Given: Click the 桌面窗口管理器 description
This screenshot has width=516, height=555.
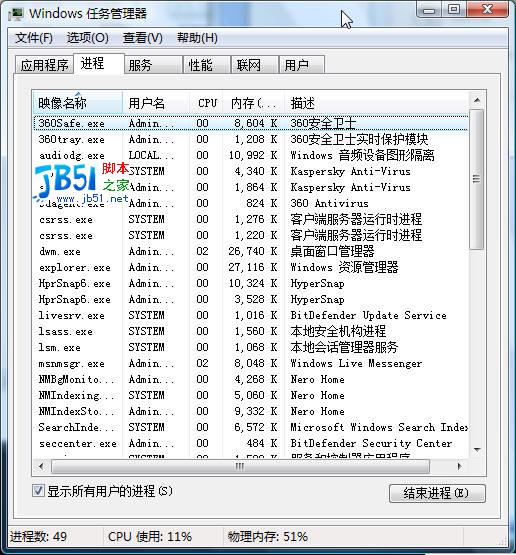Looking at the screenshot, I should (332, 252).
